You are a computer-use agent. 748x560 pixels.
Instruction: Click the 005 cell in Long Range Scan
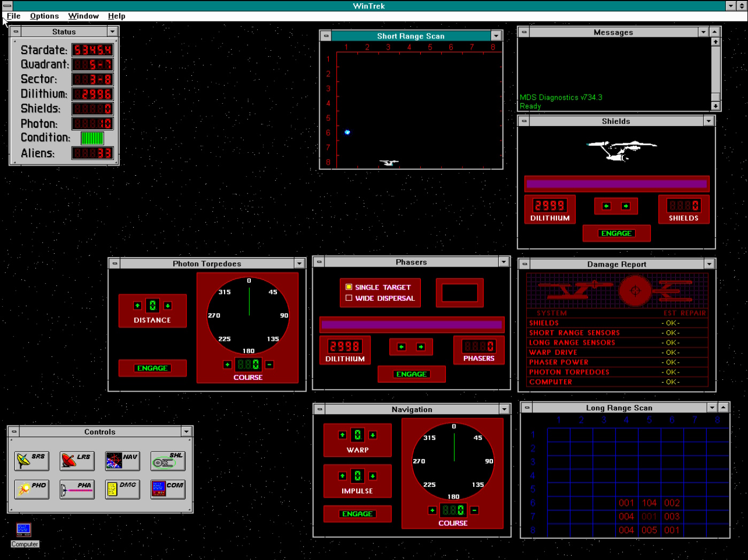(x=649, y=530)
